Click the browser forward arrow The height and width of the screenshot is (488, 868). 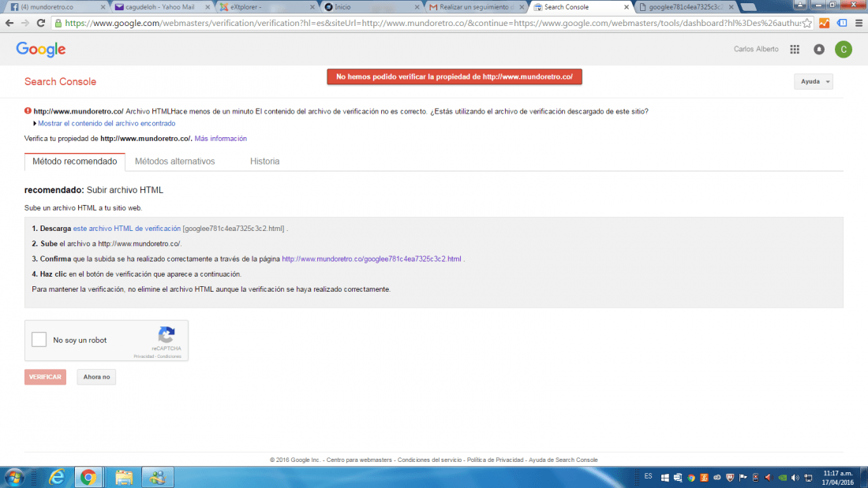(x=25, y=23)
